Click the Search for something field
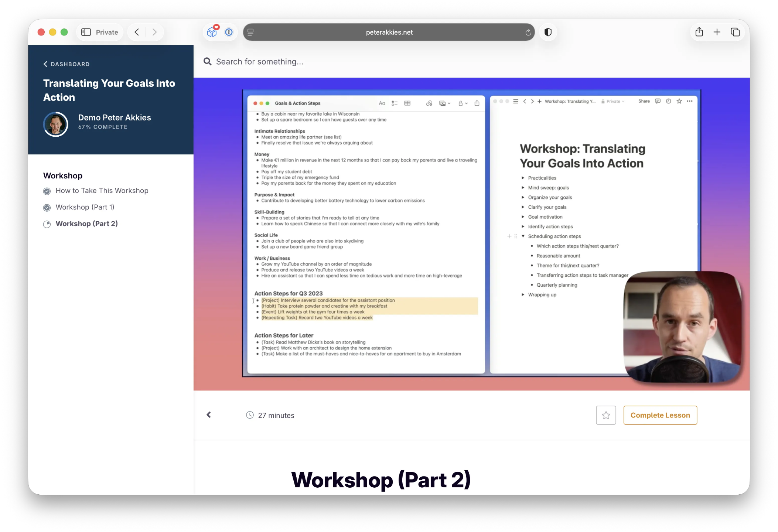Screen dimensions: 778x532 coord(259,62)
